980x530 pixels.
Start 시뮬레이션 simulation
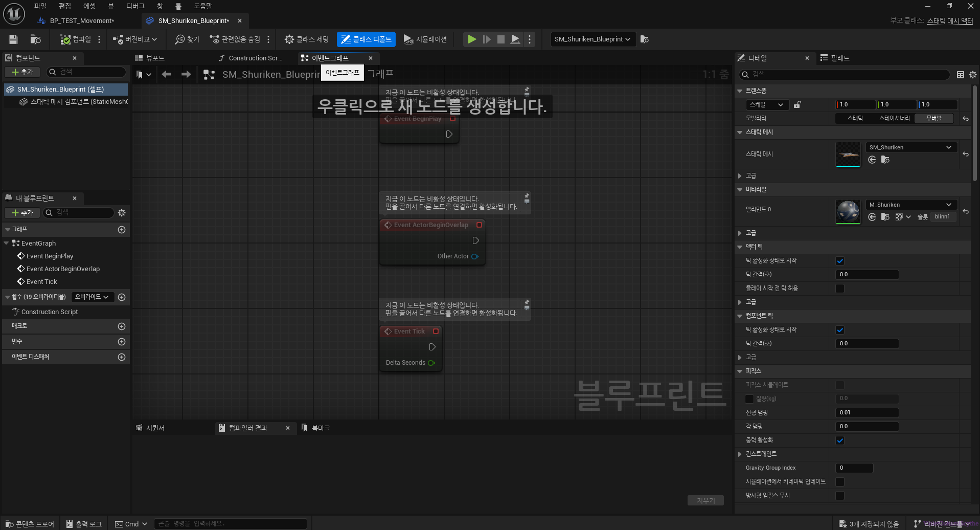[x=425, y=39]
